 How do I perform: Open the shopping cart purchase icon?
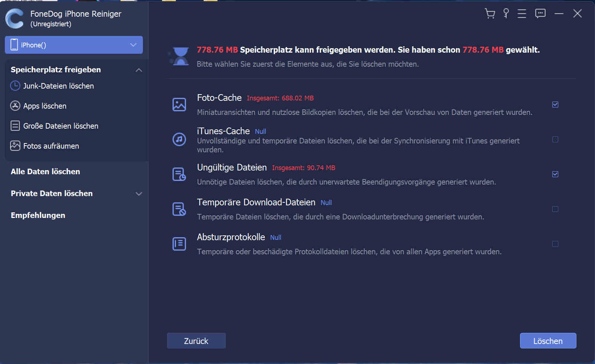pyautogui.click(x=490, y=14)
